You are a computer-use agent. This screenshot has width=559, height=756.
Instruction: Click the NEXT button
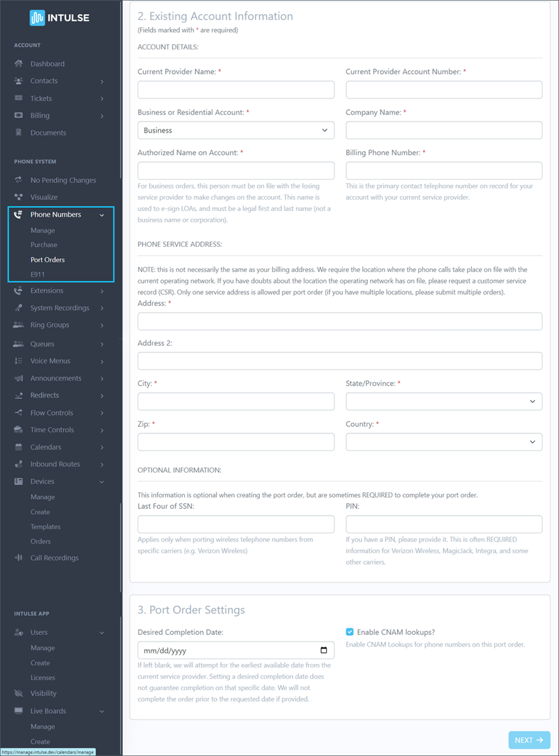tap(529, 740)
